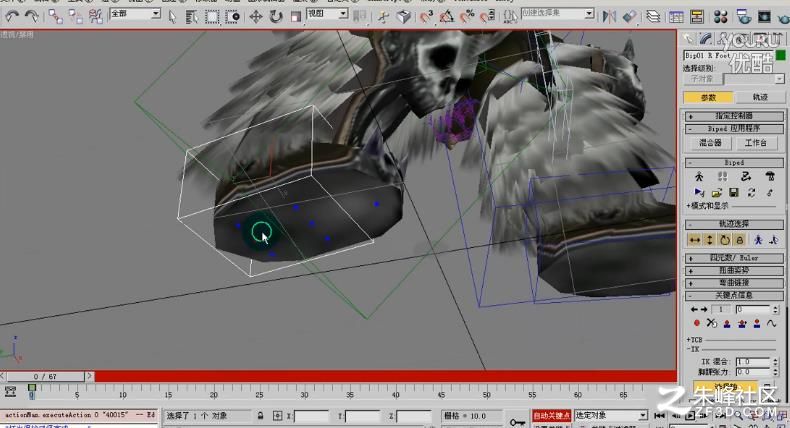Click Biped Load File folder icon
Image resolution: width=790 pixels, height=428 pixels.
pyautogui.click(x=716, y=193)
